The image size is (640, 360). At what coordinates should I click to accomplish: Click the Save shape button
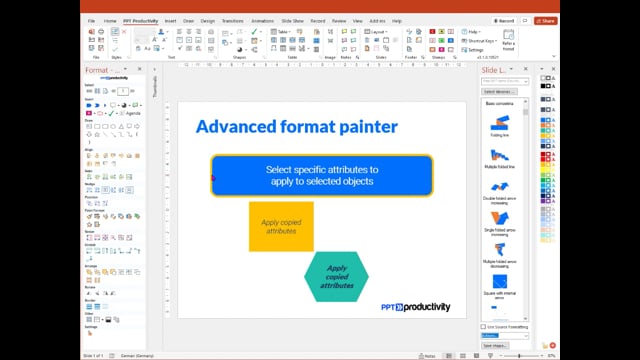pyautogui.click(x=495, y=346)
